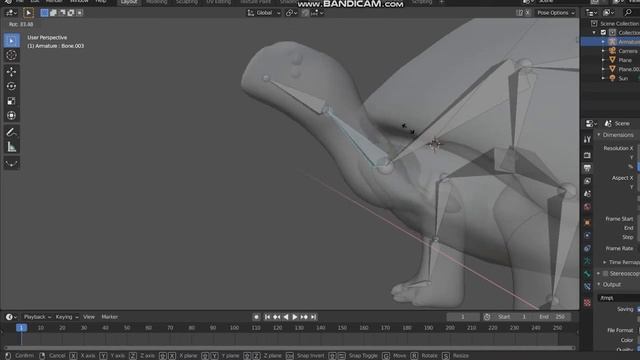This screenshot has height=360, width=640.
Task: Open the Keying menu in the timeline
Action: [x=67, y=317]
